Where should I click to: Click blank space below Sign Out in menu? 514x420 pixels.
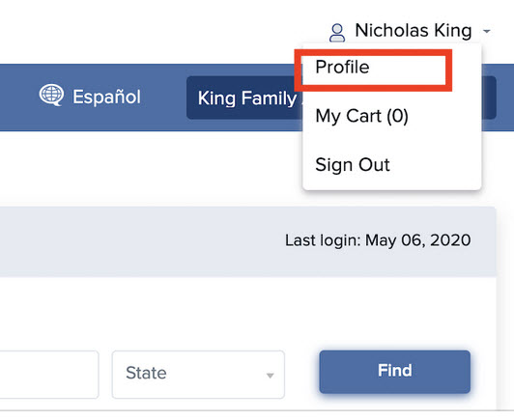pos(391,182)
